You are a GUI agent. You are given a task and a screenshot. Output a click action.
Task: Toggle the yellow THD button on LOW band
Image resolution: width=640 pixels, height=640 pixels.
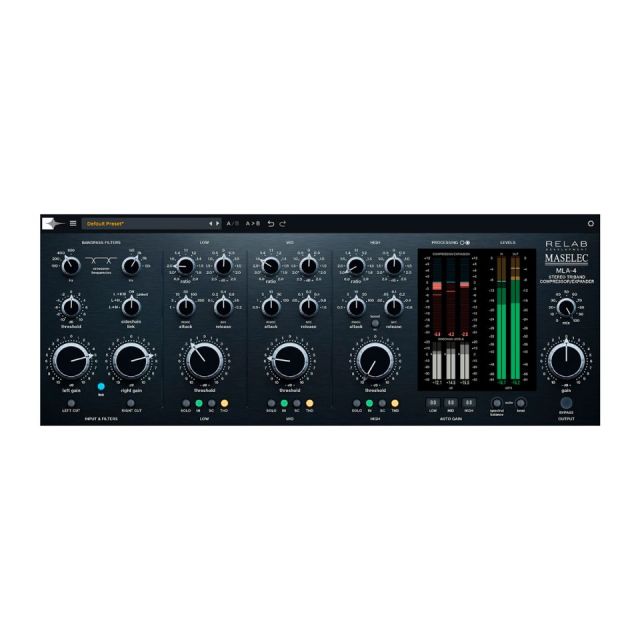[224, 403]
